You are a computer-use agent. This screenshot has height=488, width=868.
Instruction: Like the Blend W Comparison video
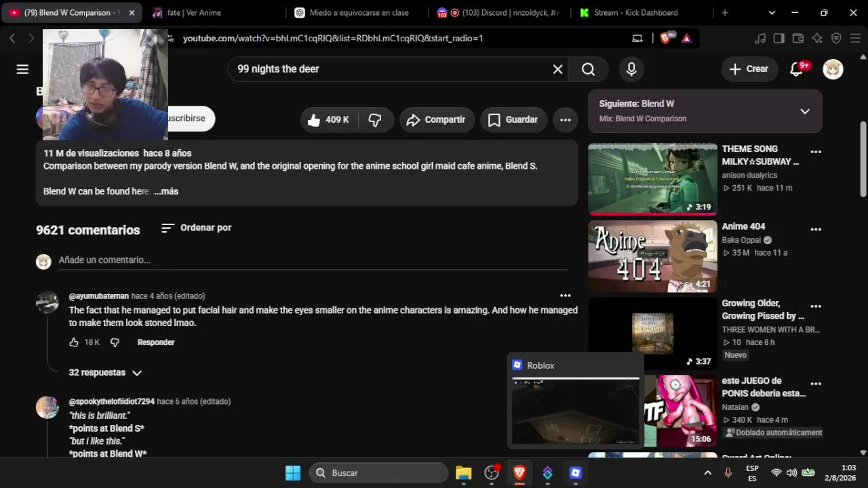point(330,120)
